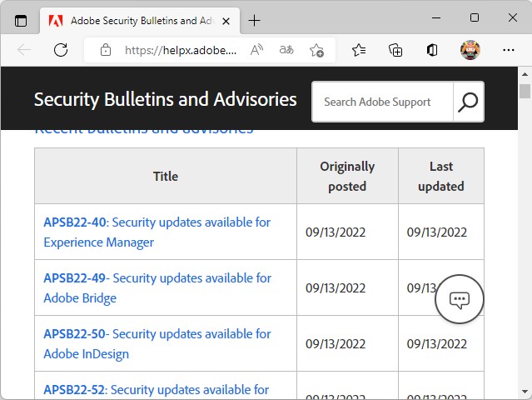Open the browser profile avatar
This screenshot has height=400, width=532.
pyautogui.click(x=470, y=50)
